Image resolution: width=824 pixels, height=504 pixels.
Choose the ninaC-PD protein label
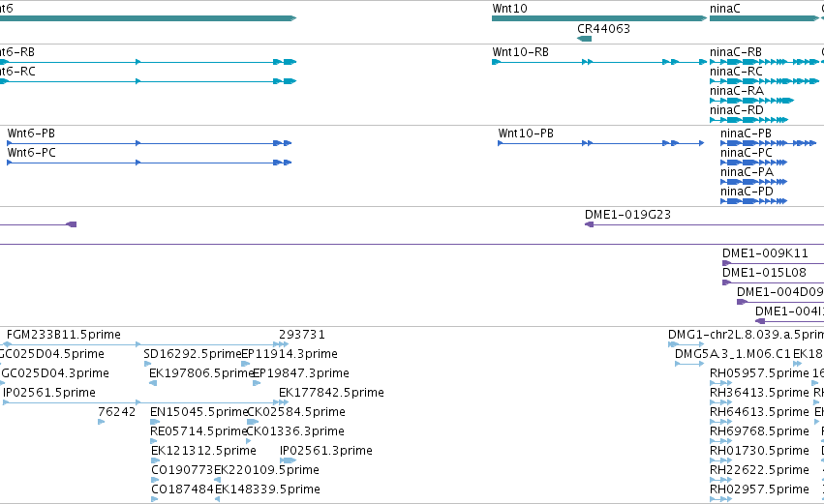(x=747, y=192)
